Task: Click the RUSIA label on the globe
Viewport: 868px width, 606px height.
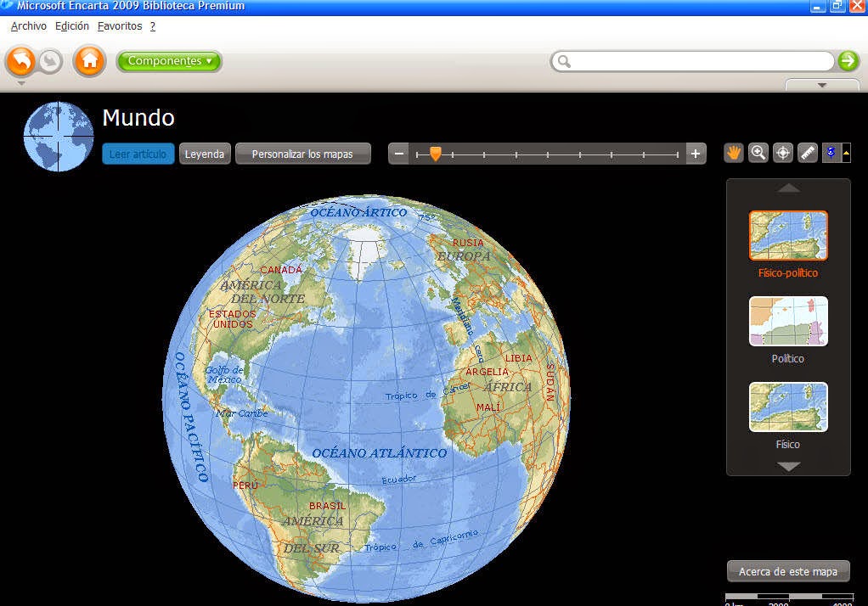Action: click(x=468, y=243)
